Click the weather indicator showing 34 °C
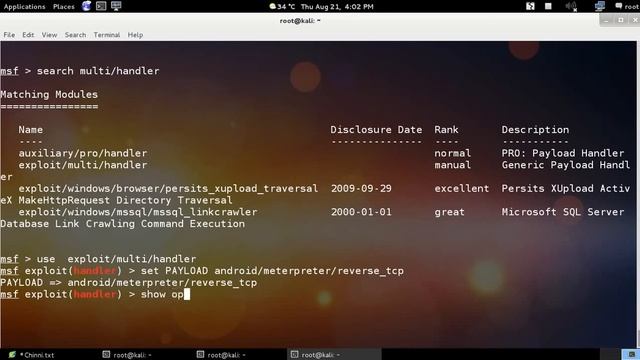640x360 pixels. click(x=282, y=7)
